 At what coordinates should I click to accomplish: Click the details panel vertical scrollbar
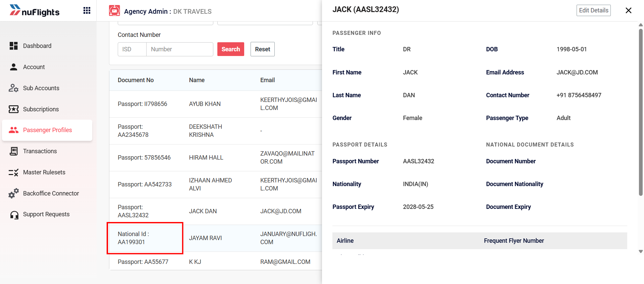641,112
